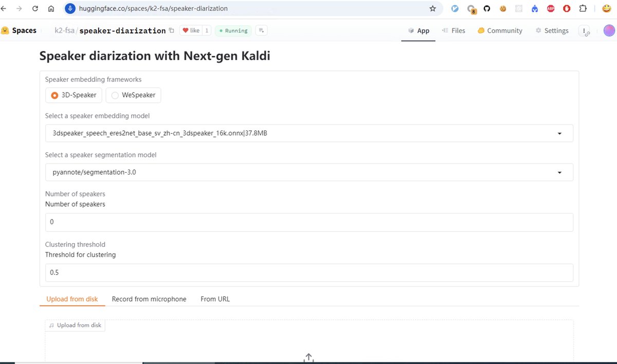
Task: Switch to the From URL tab
Action: click(x=215, y=299)
